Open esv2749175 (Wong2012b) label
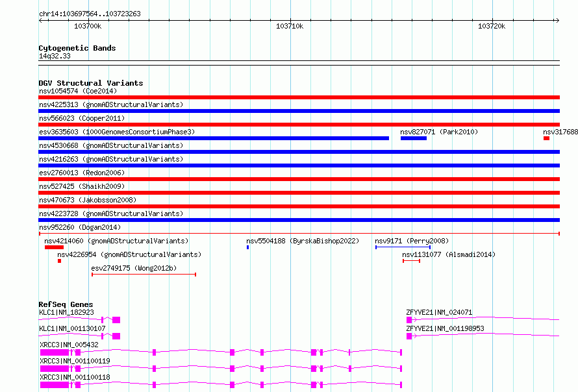This screenshot has width=578, height=392. (x=134, y=268)
